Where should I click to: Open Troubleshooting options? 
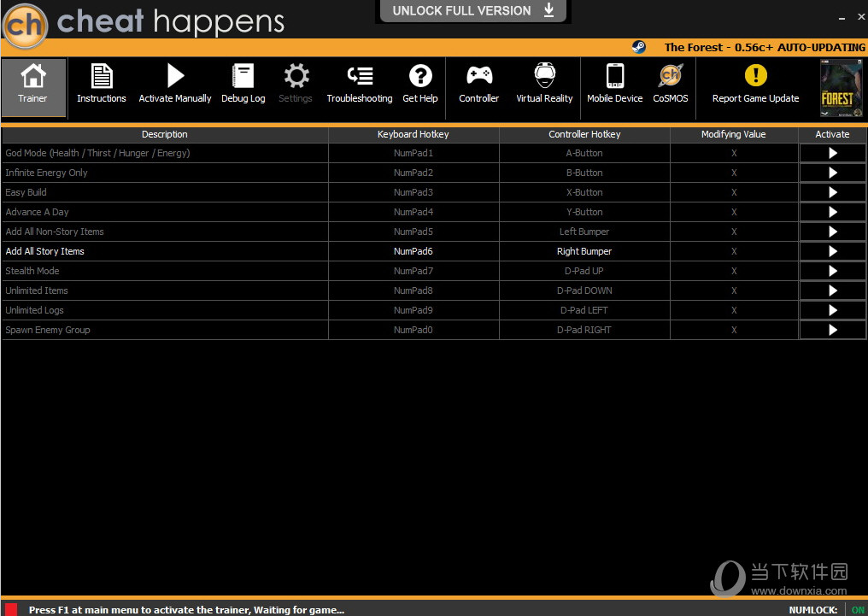point(360,84)
